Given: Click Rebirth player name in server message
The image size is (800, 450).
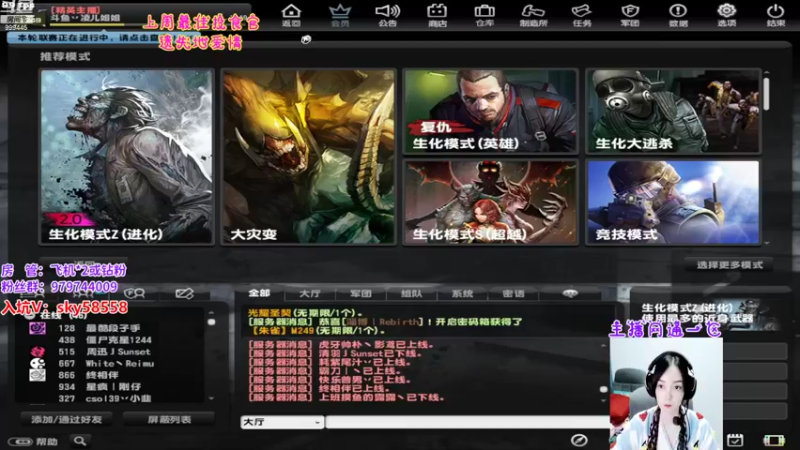Looking at the screenshot, I should tap(401, 322).
